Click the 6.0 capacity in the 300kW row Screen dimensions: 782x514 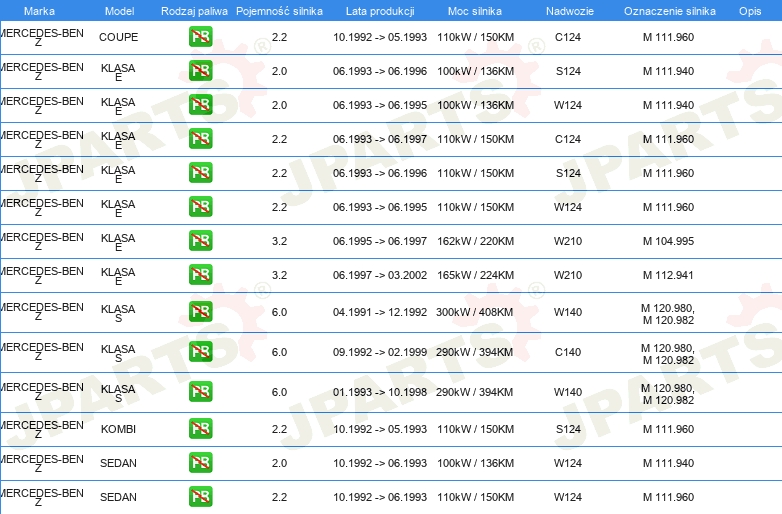279,312
